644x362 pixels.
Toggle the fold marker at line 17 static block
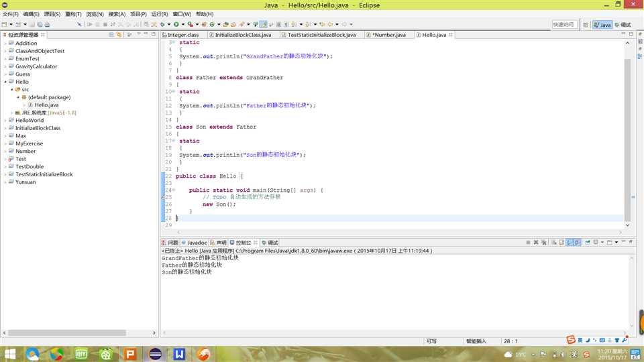click(x=174, y=141)
